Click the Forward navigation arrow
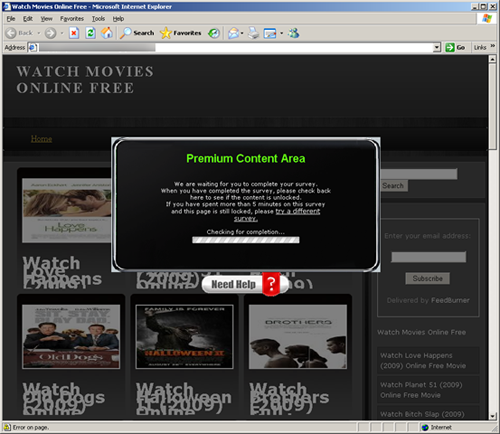This screenshot has height=434, width=500. (x=50, y=33)
